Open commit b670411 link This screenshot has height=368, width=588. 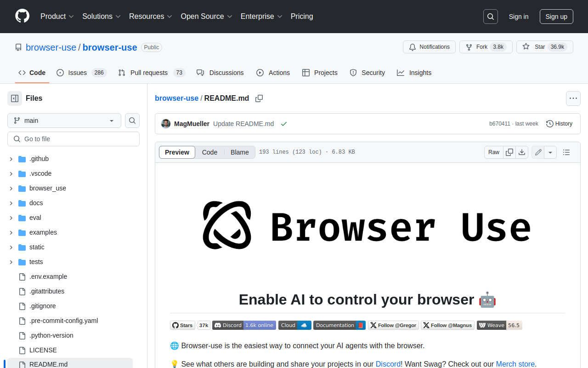pyautogui.click(x=500, y=124)
